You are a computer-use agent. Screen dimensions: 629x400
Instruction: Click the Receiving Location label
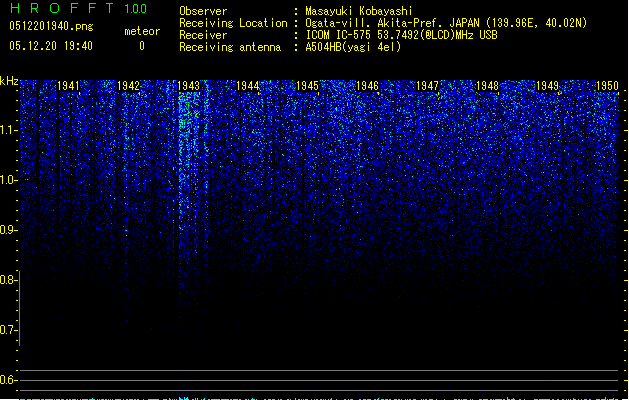pos(233,23)
